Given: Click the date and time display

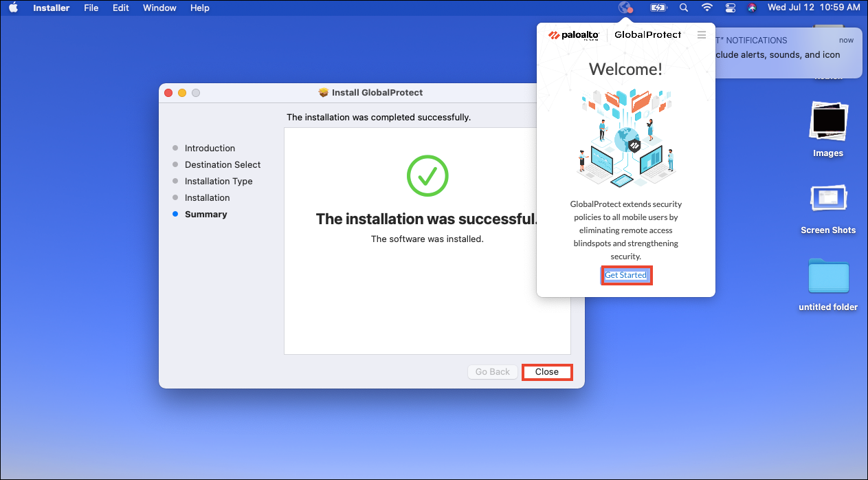Looking at the screenshot, I should click(x=813, y=8).
